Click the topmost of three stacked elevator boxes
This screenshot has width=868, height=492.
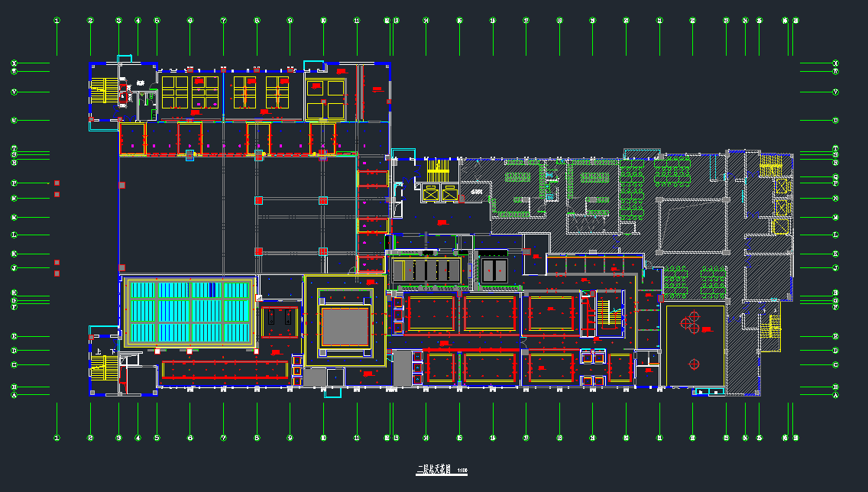tap(781, 186)
